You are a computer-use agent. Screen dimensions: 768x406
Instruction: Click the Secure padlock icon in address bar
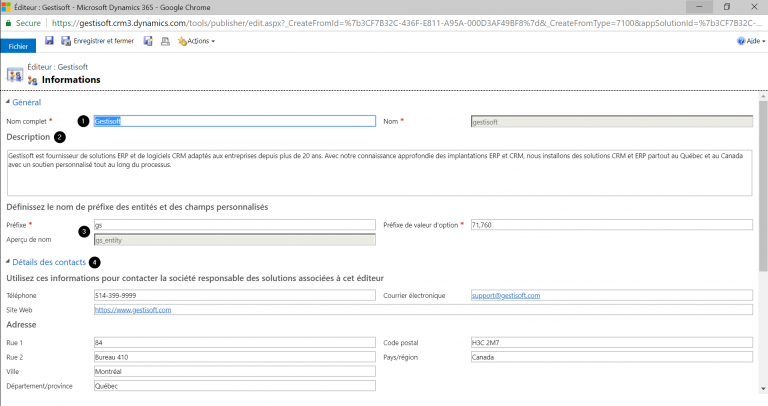click(x=8, y=23)
